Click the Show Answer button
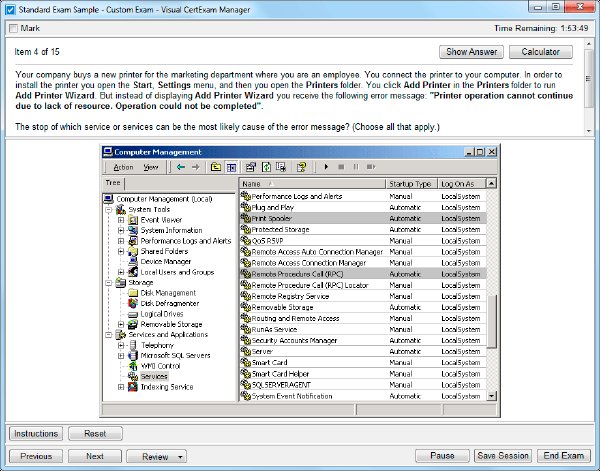This screenshot has width=600, height=471. pyautogui.click(x=471, y=52)
